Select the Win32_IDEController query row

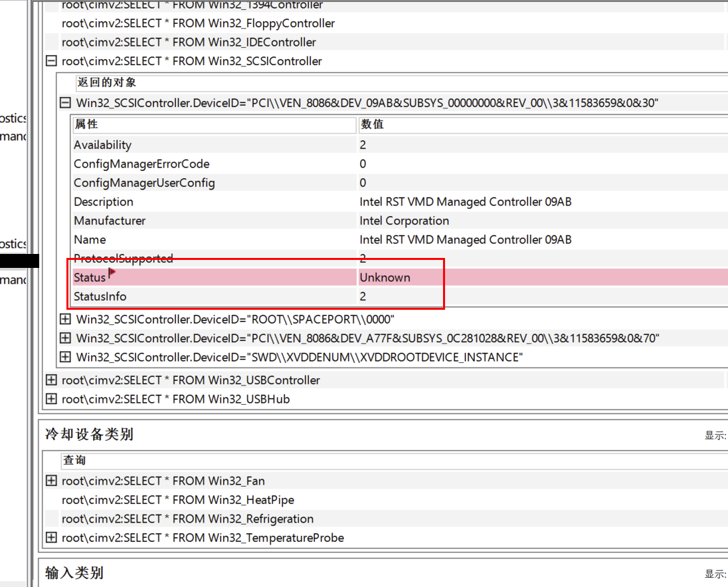coord(189,42)
